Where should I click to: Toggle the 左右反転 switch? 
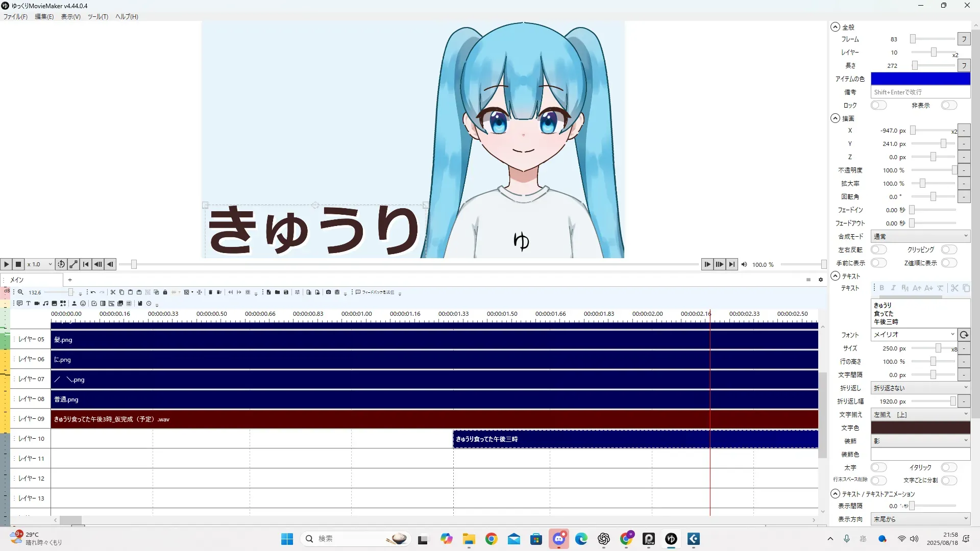click(x=878, y=249)
